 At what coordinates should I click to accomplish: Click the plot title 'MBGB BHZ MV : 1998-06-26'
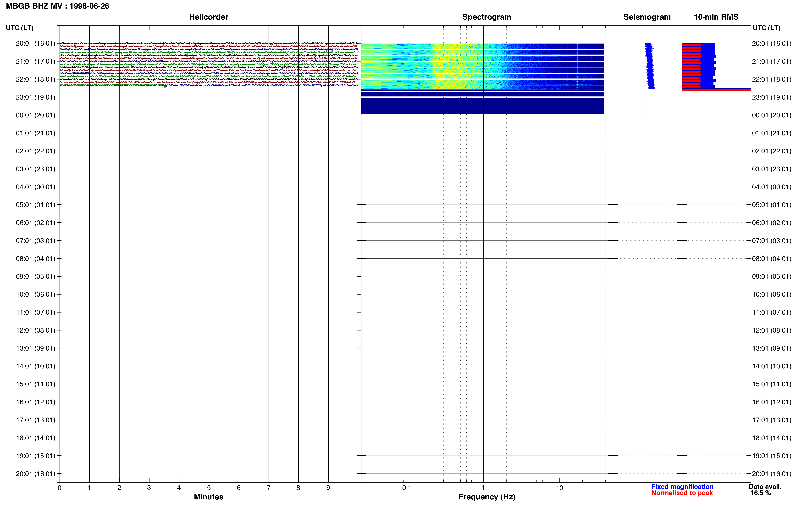(x=57, y=6)
